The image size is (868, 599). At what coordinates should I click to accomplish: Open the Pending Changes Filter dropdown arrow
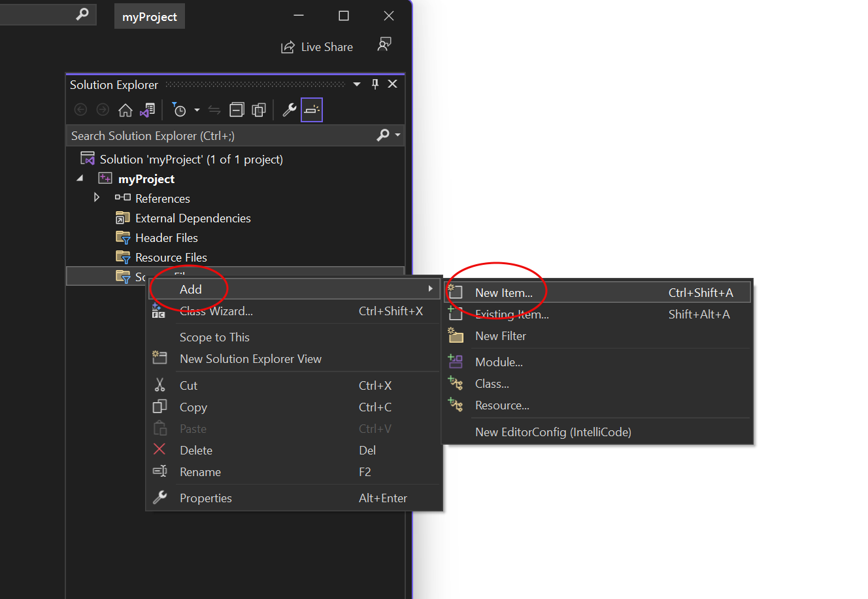(197, 110)
